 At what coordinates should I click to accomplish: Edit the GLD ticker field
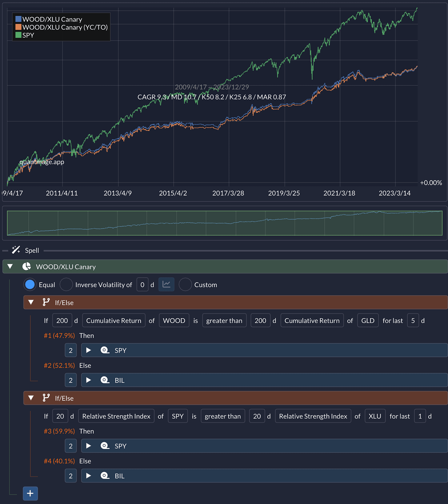368,320
